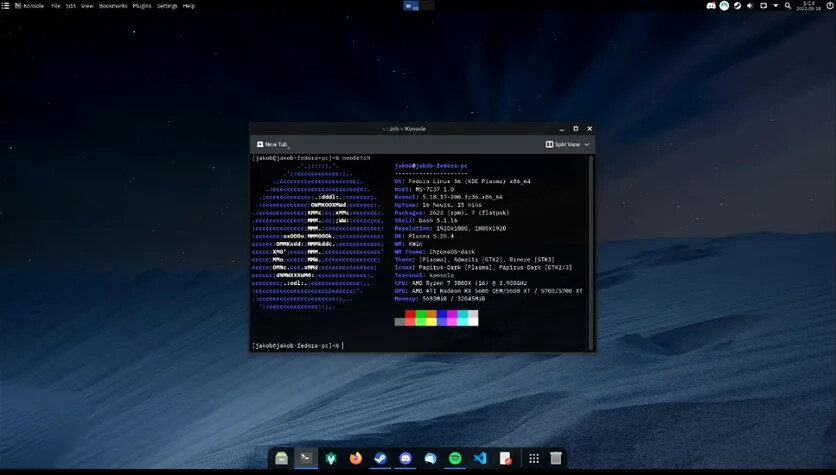
Task: Click the power icon in top panel
Action: tap(831, 5)
